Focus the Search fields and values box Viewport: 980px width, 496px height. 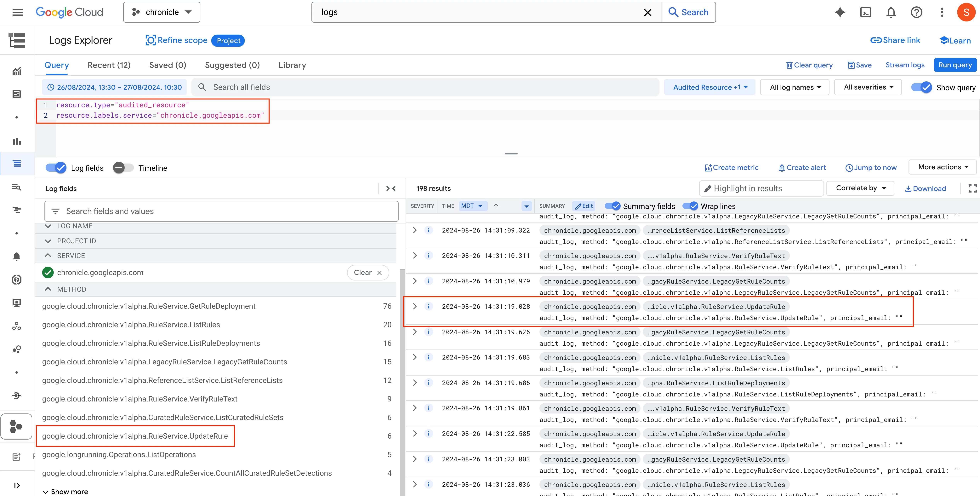click(221, 211)
